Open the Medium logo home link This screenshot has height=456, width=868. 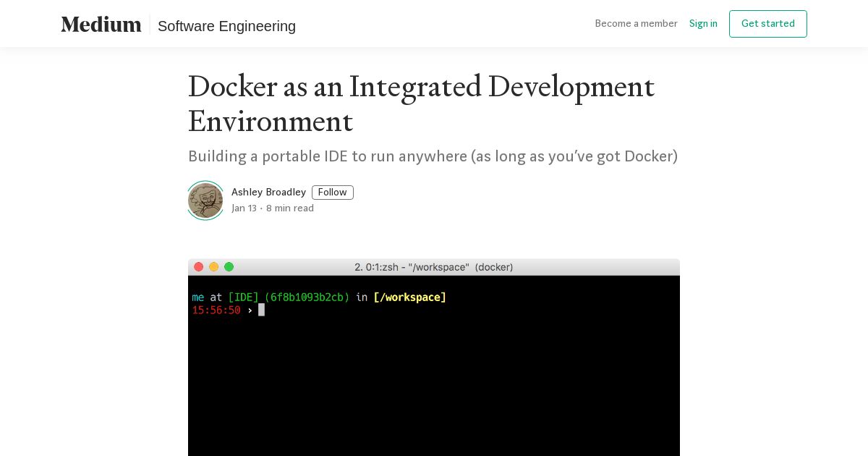101,25
